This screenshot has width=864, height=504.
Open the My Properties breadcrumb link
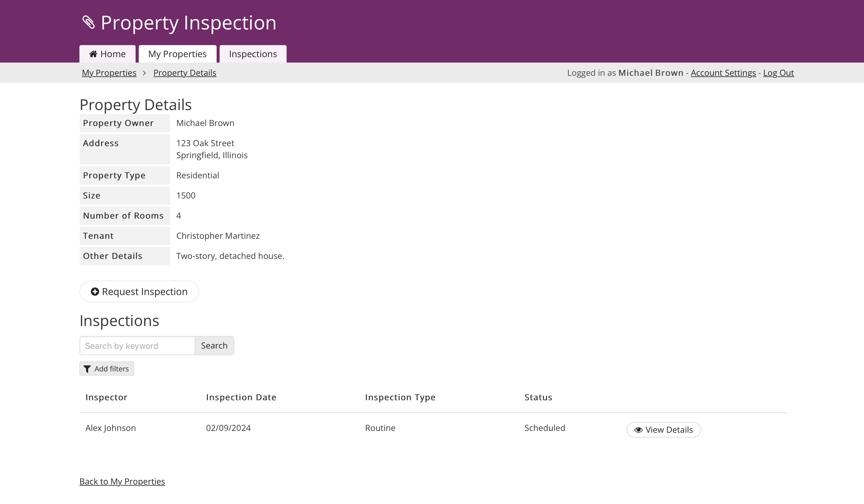pyautogui.click(x=109, y=73)
